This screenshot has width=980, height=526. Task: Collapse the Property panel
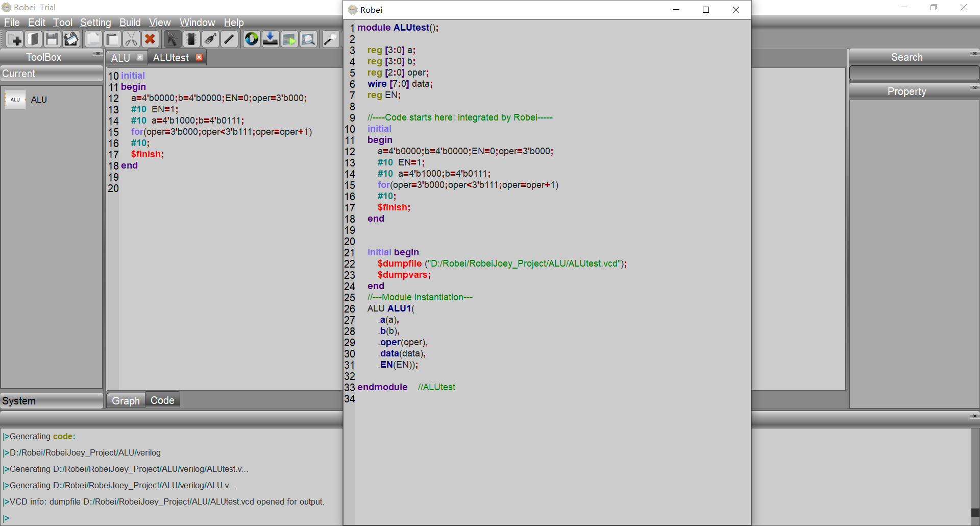tap(974, 88)
